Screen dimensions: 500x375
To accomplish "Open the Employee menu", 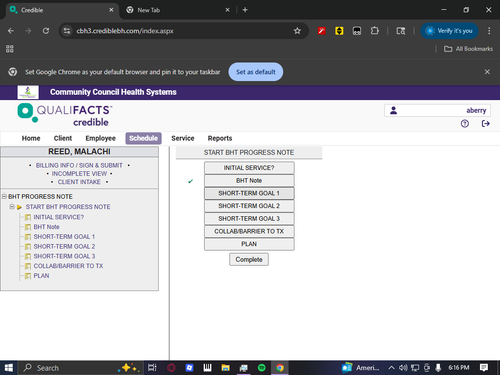I will point(100,138).
